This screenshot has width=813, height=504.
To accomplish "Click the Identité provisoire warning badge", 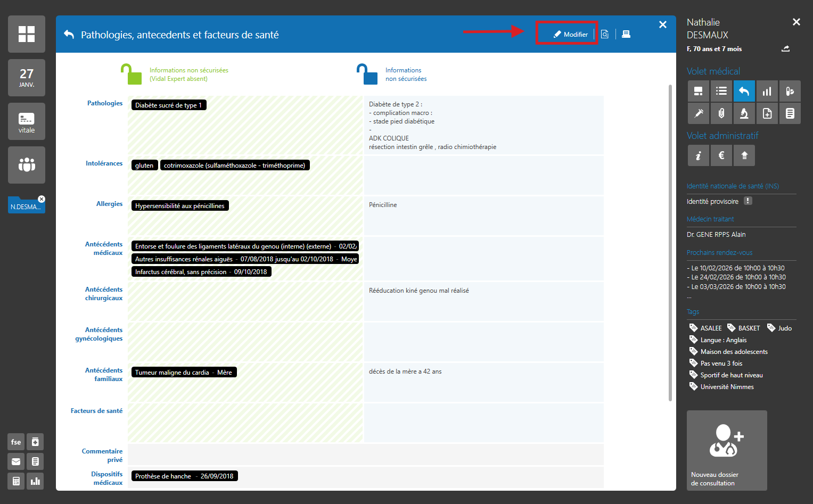I will 748,201.
